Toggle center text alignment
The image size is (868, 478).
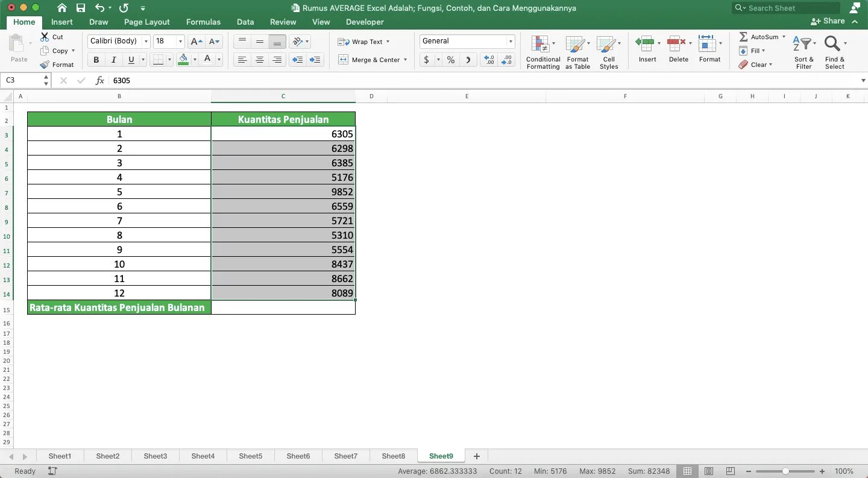(x=260, y=60)
